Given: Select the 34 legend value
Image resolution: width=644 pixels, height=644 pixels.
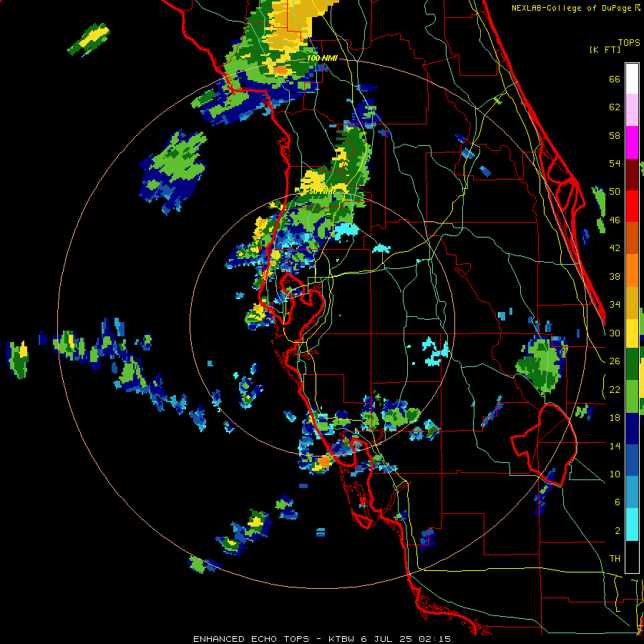Looking at the screenshot, I should pyautogui.click(x=615, y=305).
